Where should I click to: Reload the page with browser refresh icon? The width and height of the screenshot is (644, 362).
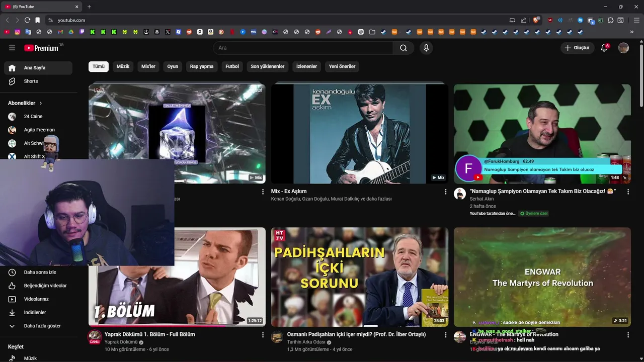(x=27, y=20)
